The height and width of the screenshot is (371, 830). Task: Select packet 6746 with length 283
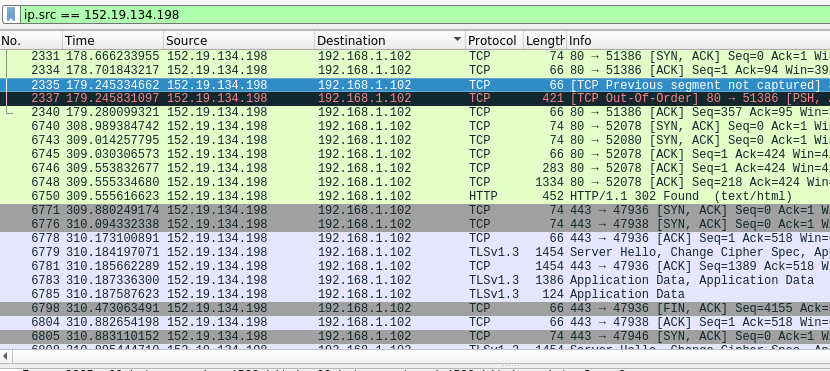[x=415, y=168]
